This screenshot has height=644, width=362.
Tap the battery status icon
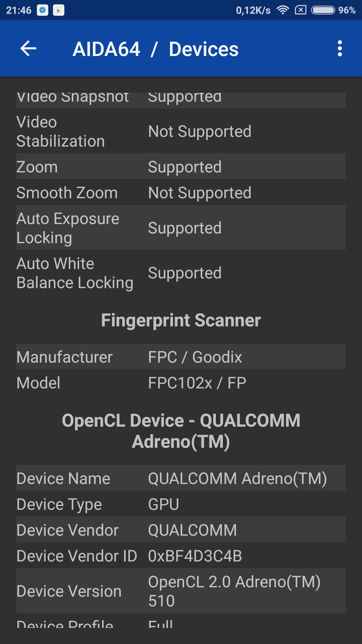[323, 10]
